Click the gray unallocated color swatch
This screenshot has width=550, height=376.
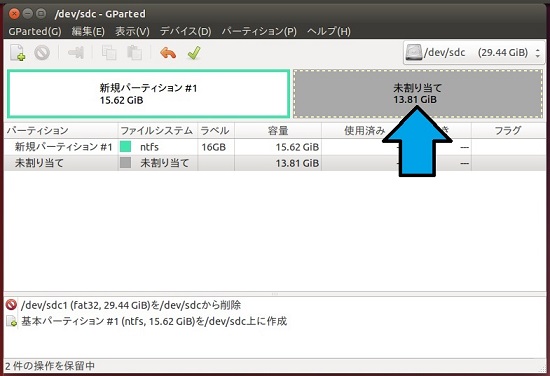tap(126, 163)
